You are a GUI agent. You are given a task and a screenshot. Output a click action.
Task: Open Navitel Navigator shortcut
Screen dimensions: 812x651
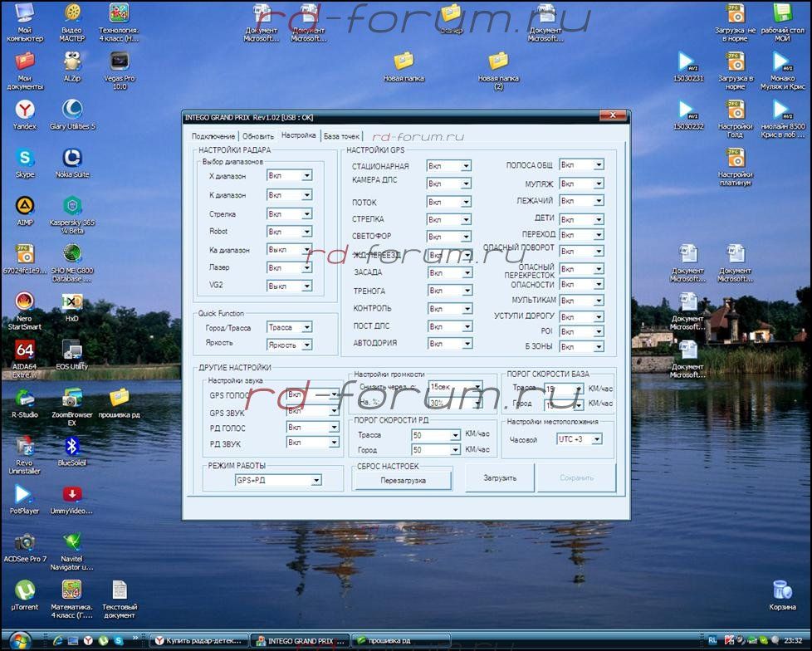coord(72,543)
